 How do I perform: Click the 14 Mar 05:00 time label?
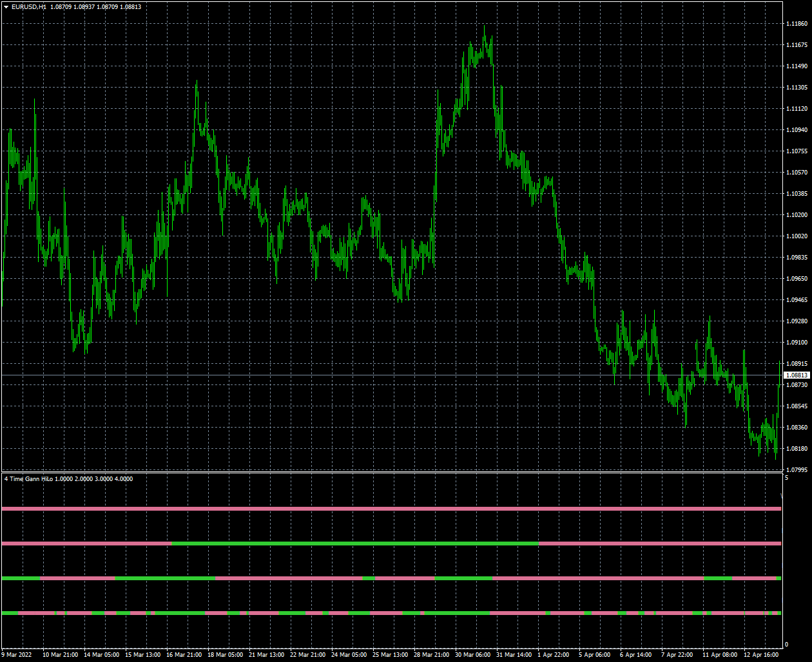coord(102,655)
